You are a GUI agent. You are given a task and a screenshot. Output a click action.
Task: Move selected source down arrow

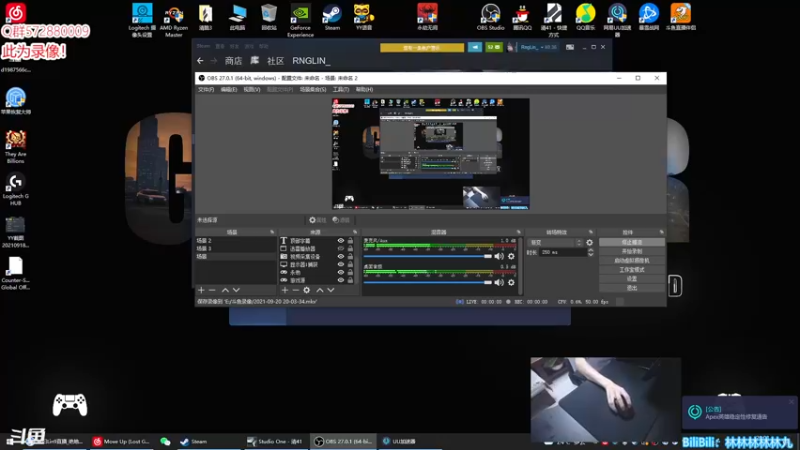331,290
